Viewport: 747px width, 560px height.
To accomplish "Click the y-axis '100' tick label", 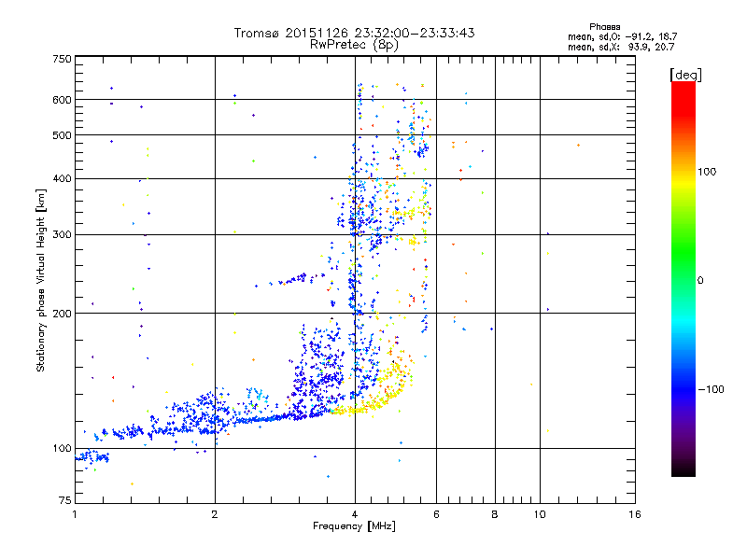I will (62, 448).
